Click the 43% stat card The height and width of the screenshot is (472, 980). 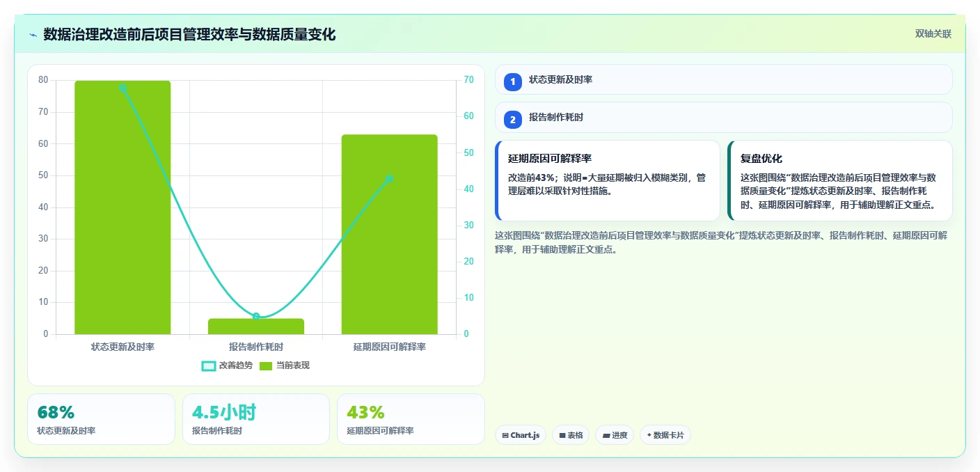pos(411,419)
